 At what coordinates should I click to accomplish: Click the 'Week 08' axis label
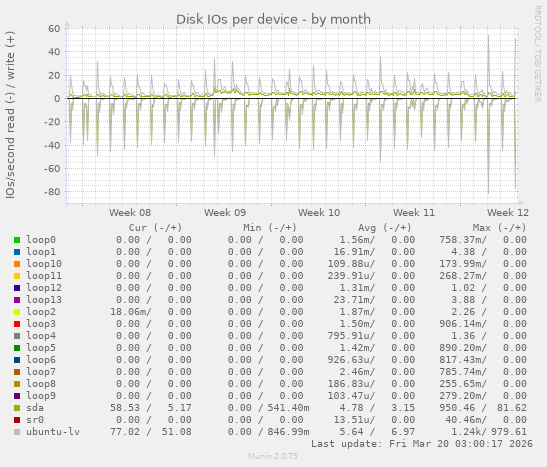[130, 212]
